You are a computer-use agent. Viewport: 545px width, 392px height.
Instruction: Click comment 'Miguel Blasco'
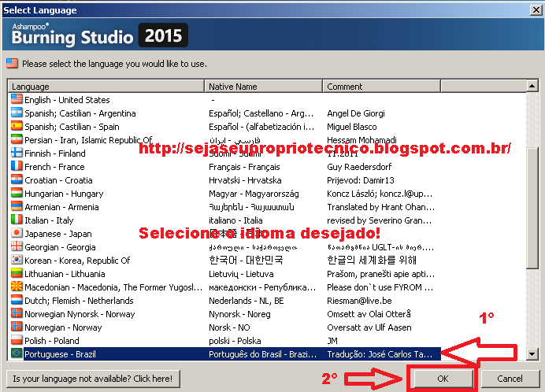[352, 127]
